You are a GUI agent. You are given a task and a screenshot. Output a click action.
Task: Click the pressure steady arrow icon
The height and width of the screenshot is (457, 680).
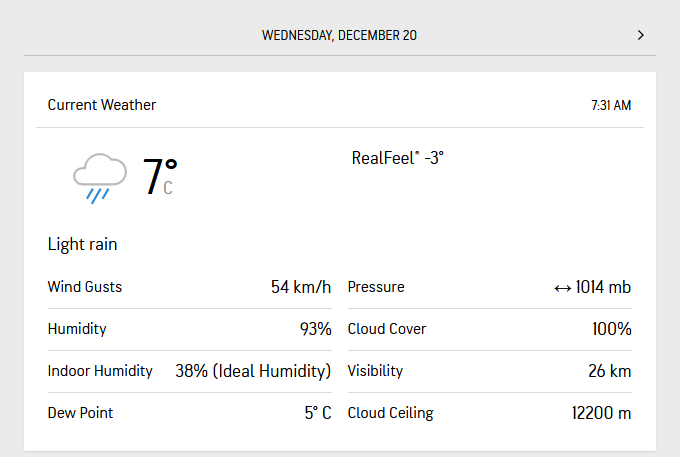(x=563, y=288)
